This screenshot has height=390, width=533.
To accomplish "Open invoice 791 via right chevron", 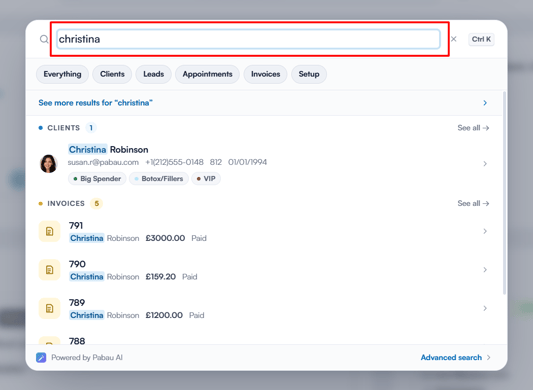I will point(485,231).
